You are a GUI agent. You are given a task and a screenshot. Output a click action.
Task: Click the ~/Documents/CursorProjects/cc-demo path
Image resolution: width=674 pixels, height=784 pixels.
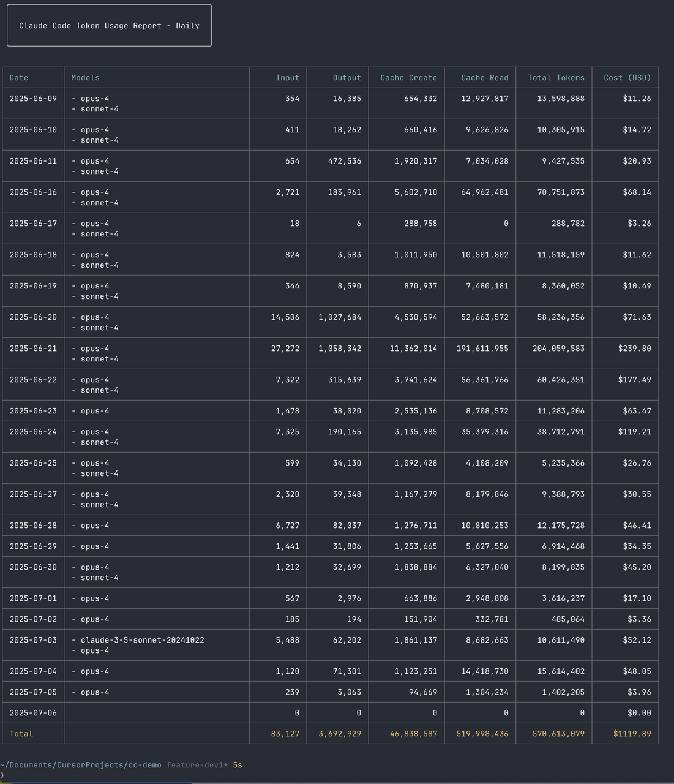pyautogui.click(x=81, y=765)
